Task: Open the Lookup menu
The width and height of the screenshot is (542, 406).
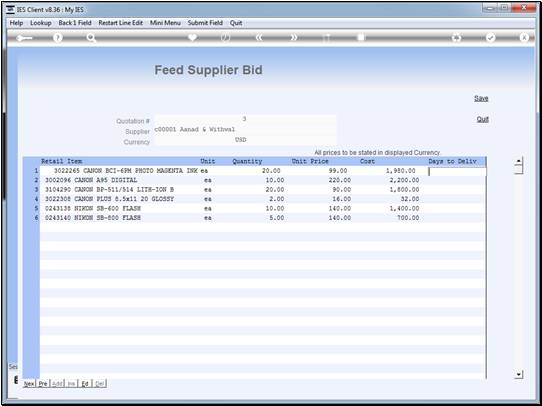Action: 41,23
